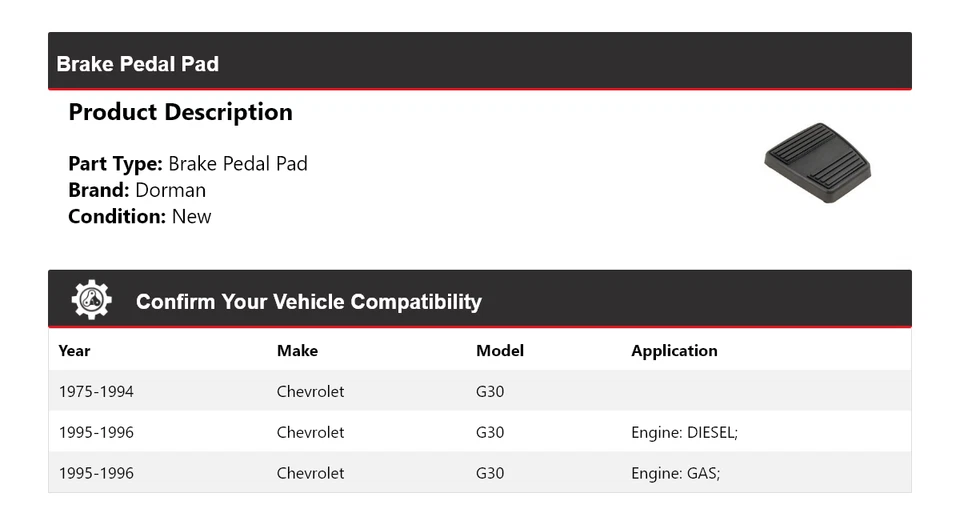
Task: Click the Year column header
Action: tap(74, 351)
